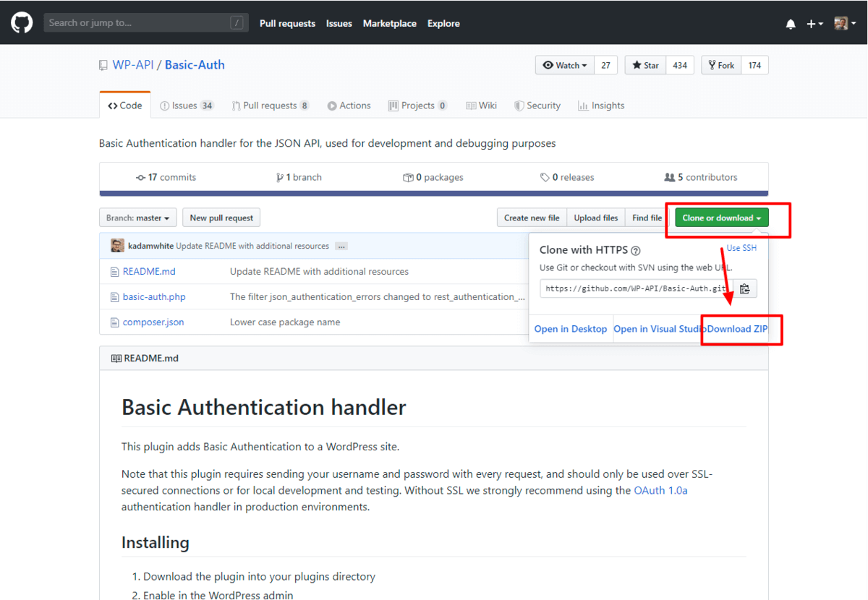This screenshot has height=600, width=868.
Task: Switch to the Projects 0 tab
Action: point(417,106)
